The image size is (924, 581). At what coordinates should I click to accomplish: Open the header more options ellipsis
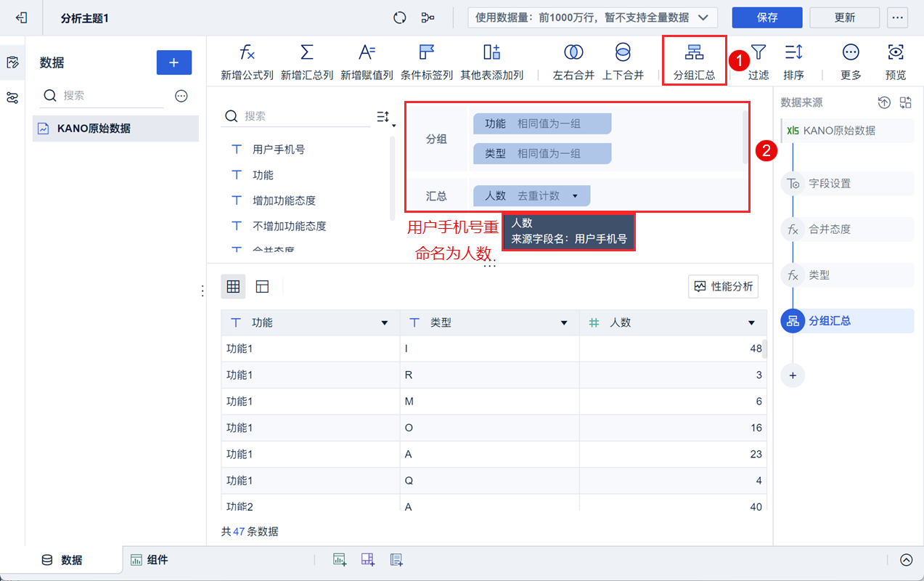[898, 17]
